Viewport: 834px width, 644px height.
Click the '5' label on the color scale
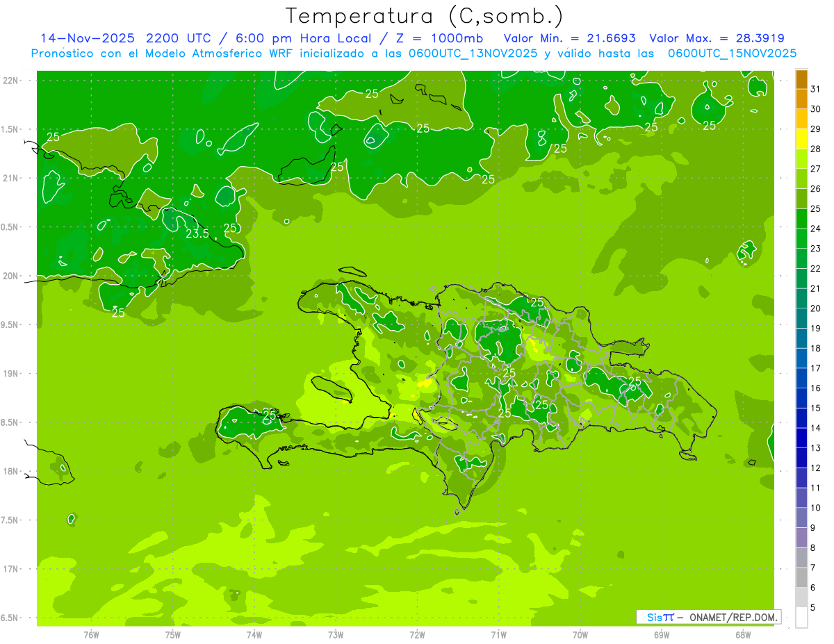(x=812, y=607)
